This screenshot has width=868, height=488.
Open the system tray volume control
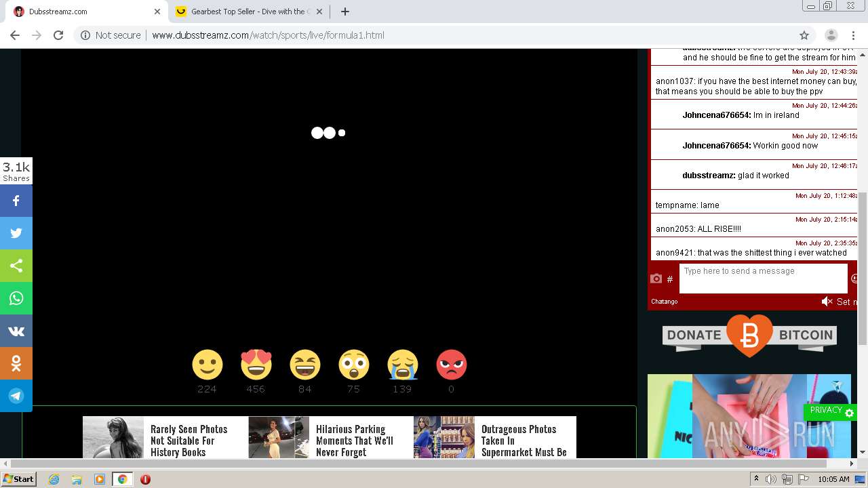point(771,479)
